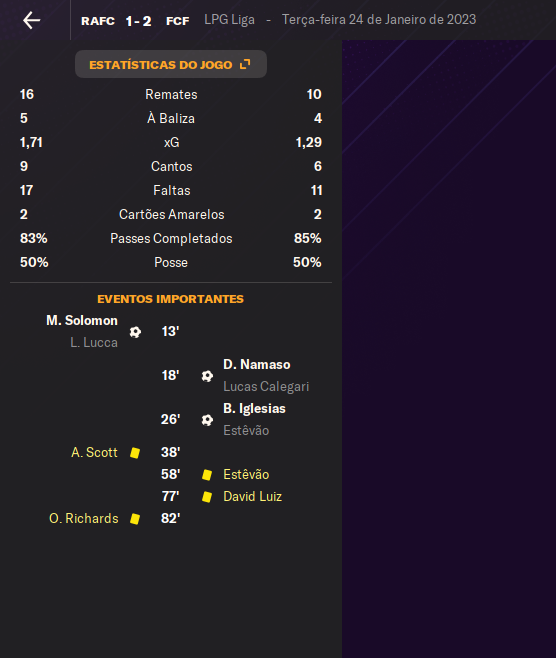Viewport: 556px width, 658px height.
Task: Open assist provider L. Lucca's profile
Action: (94, 342)
